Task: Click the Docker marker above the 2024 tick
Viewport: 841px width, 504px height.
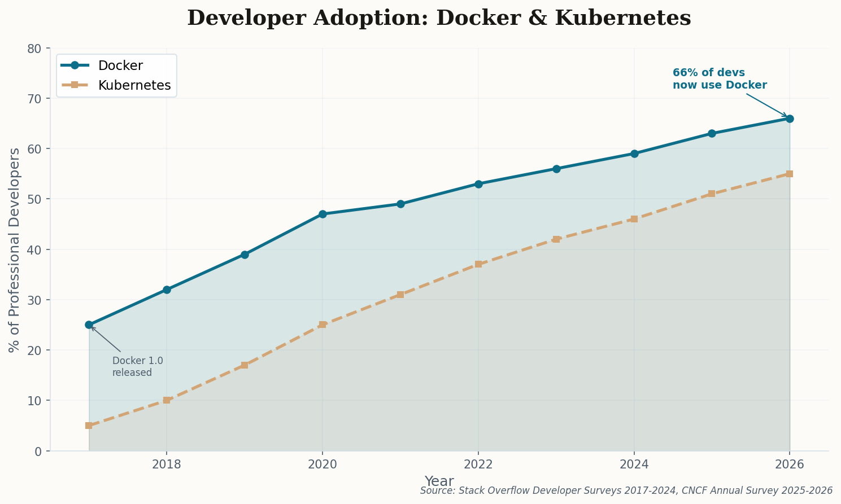Action: tap(634, 154)
